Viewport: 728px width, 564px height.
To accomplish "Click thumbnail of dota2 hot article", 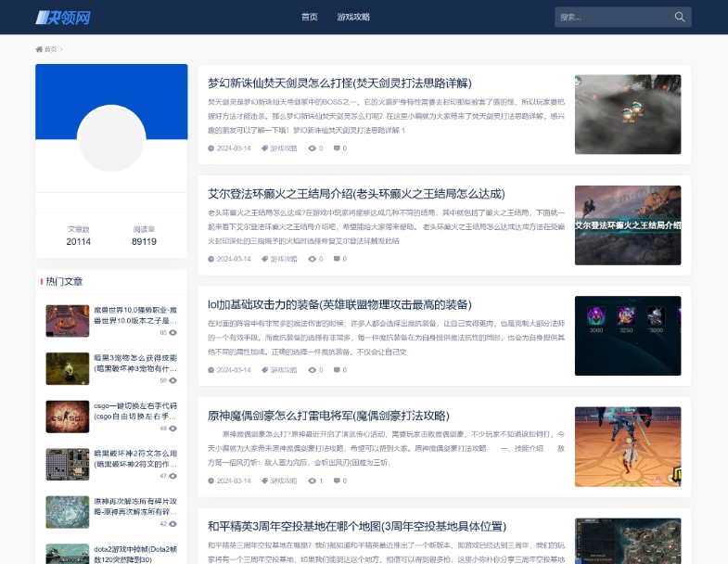I will (x=68, y=554).
